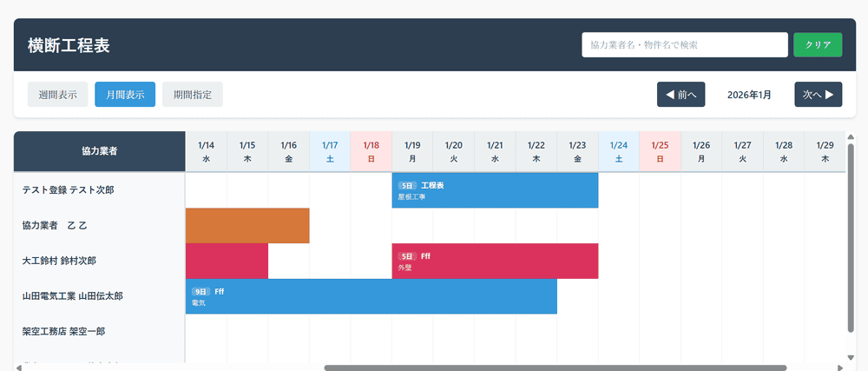This screenshot has height=371, width=868.
Task: Click the 1/25 Sunday date header
Action: (660, 152)
